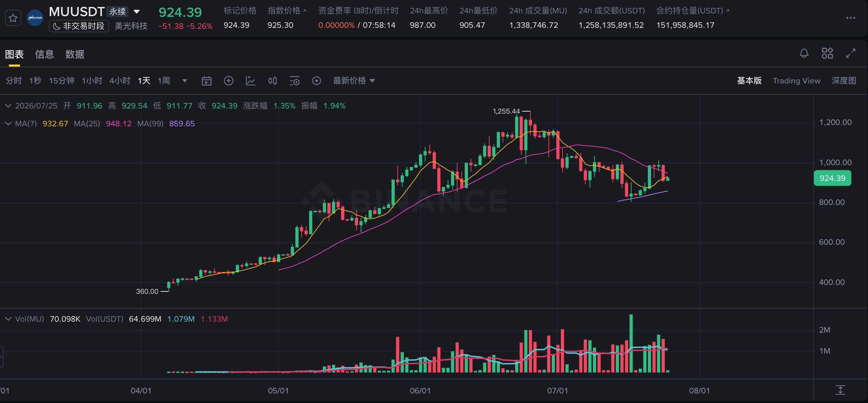Collapse the Vol indicator row chevron

8,319
